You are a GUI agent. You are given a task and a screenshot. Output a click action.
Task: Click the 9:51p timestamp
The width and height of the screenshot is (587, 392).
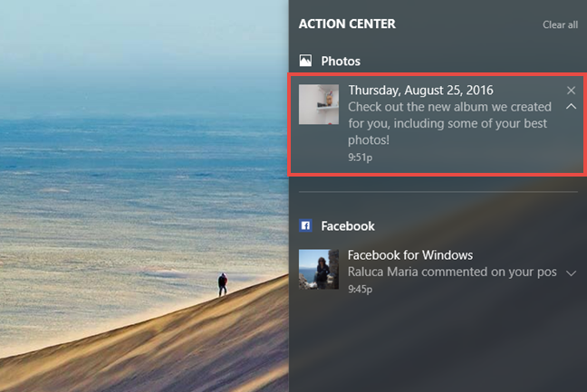coord(361,158)
